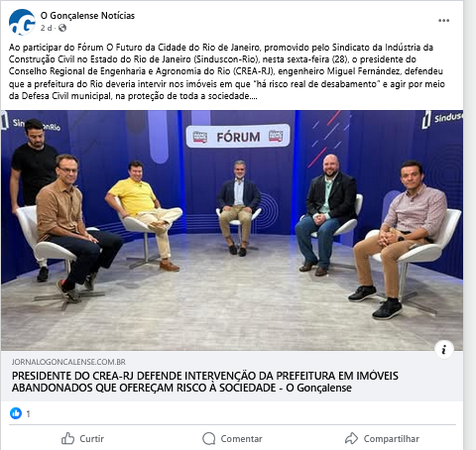Click the Comentar button label
476x450 pixels.
point(241,439)
